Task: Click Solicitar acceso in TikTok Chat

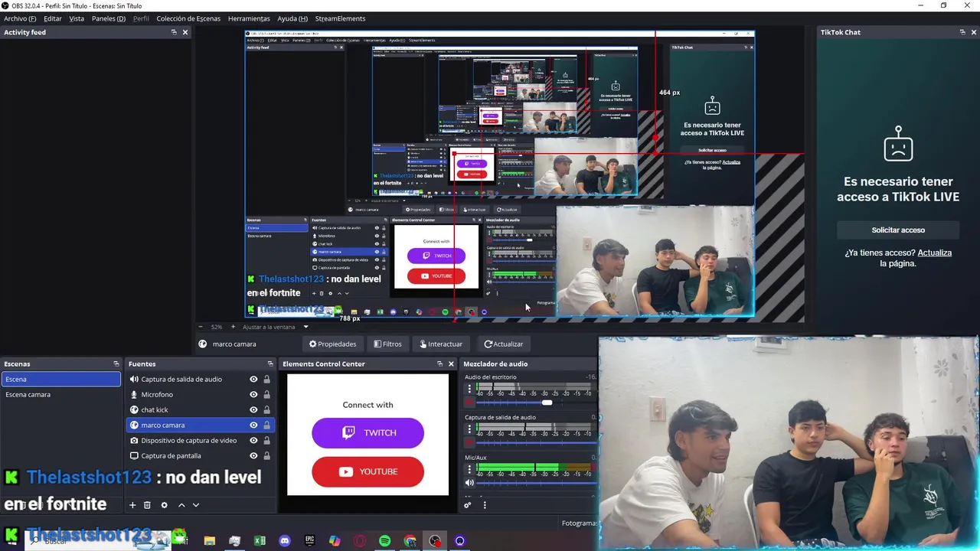Action: pyautogui.click(x=898, y=230)
